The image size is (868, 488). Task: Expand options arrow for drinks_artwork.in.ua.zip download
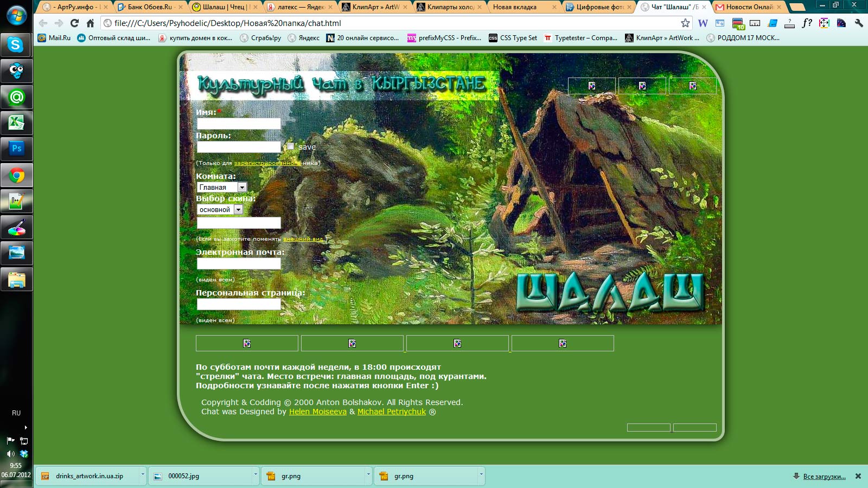(143, 475)
